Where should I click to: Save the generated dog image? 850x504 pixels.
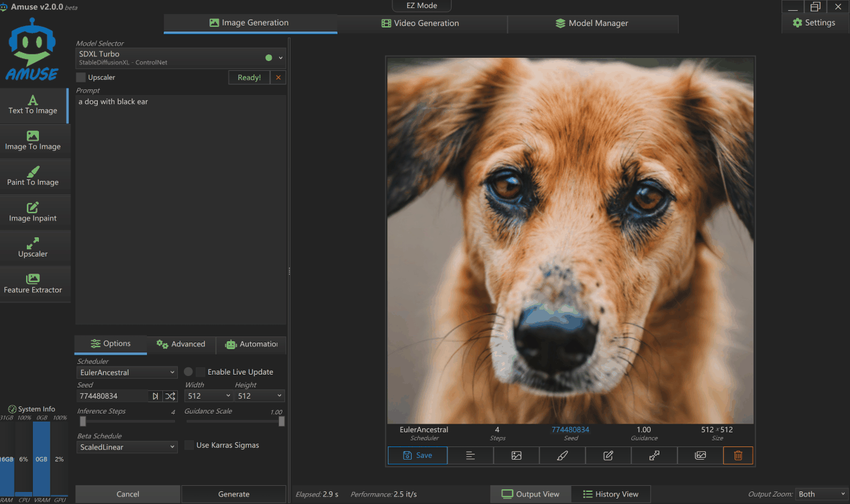pos(417,455)
